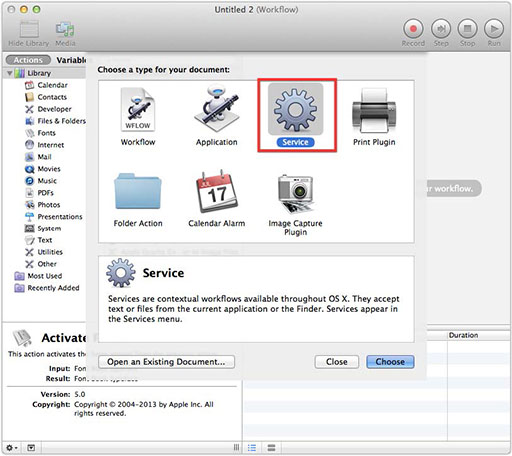This screenshot has width=512, height=456.
Task: Open the gear action menu at bottom-left
Action: (x=12, y=448)
